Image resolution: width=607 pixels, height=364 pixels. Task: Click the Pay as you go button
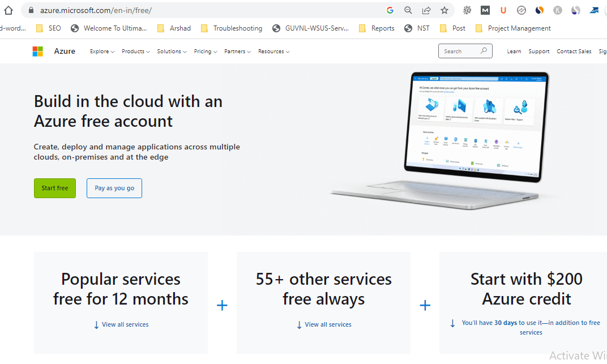(x=114, y=188)
